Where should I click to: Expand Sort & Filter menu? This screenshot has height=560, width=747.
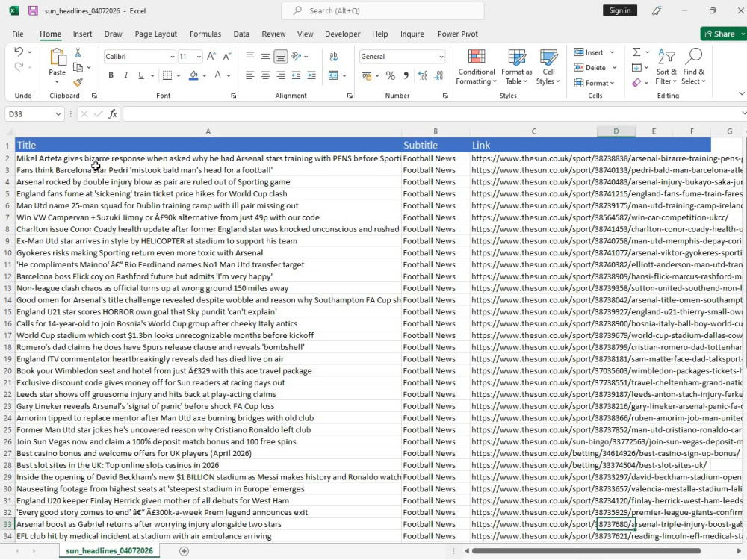coord(666,67)
